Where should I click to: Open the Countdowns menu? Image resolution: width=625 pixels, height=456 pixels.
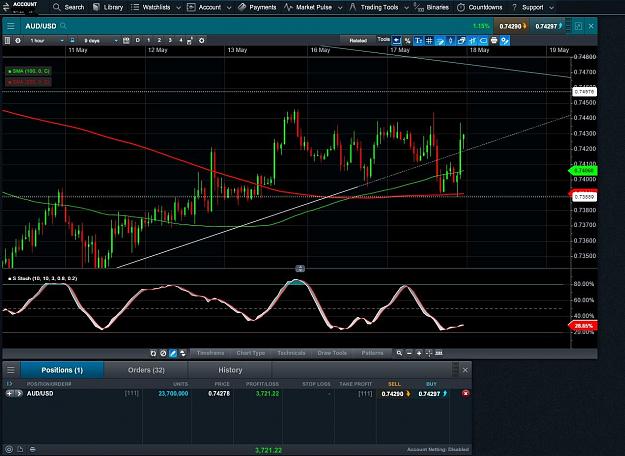click(480, 7)
